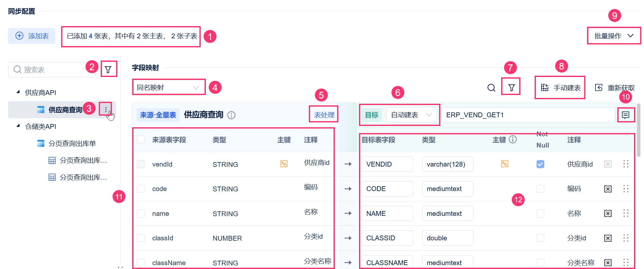Click the info icon beside 供应商查询 title

[x=231, y=115]
